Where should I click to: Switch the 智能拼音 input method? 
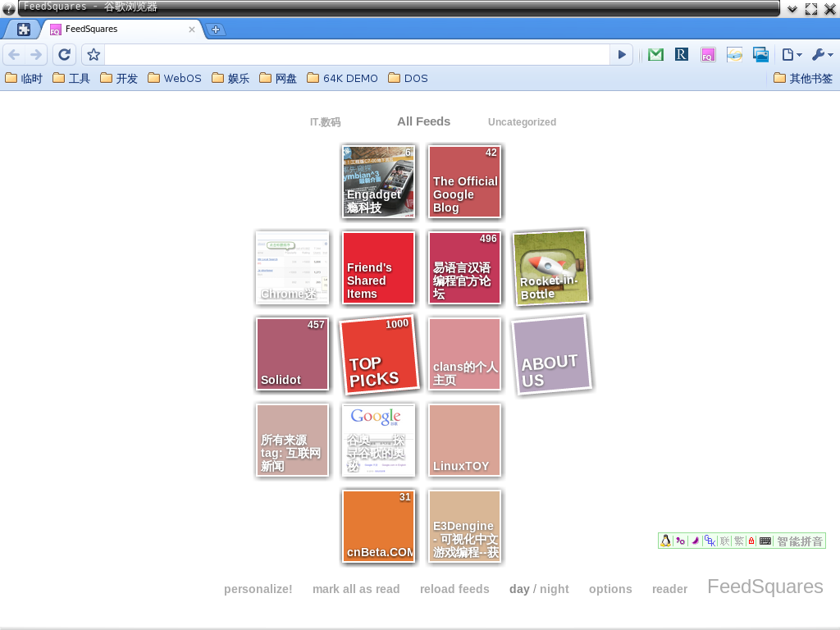(800, 541)
